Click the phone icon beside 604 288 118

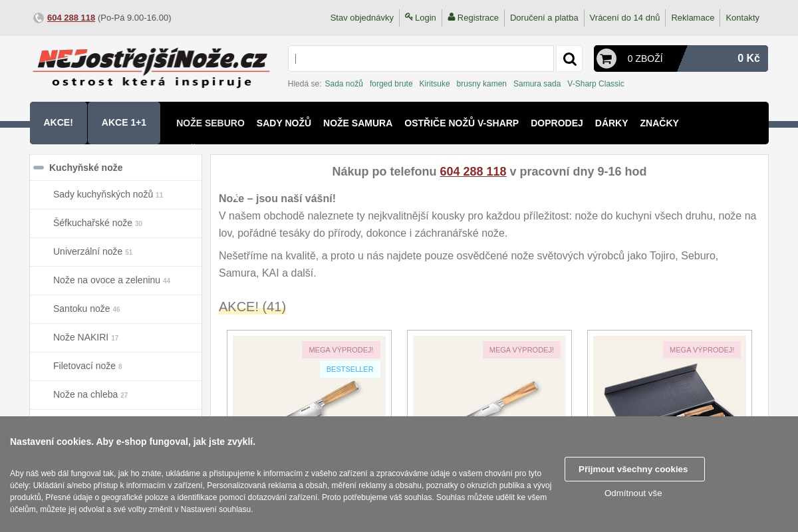coord(39,18)
